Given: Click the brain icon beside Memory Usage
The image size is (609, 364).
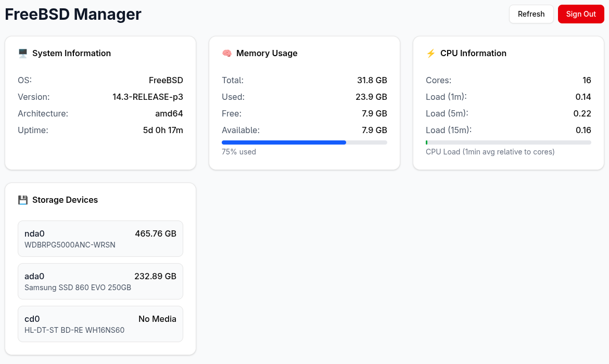Looking at the screenshot, I should tap(226, 53).
